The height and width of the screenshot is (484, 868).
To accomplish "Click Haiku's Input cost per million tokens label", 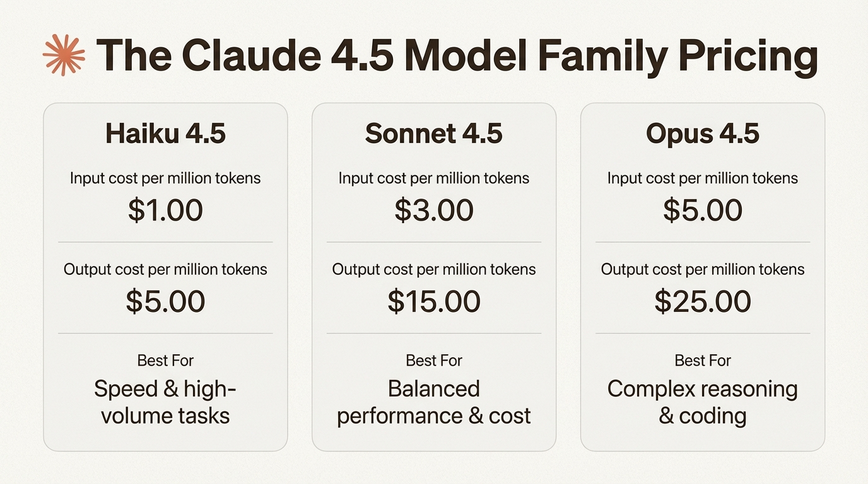I will pos(165,178).
